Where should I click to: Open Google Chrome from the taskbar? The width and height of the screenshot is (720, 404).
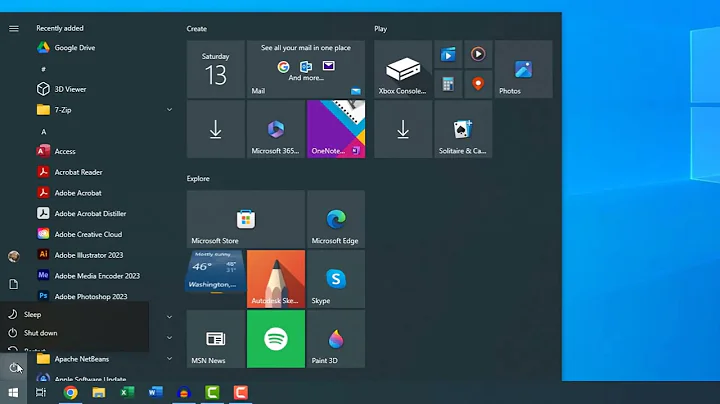click(70, 393)
